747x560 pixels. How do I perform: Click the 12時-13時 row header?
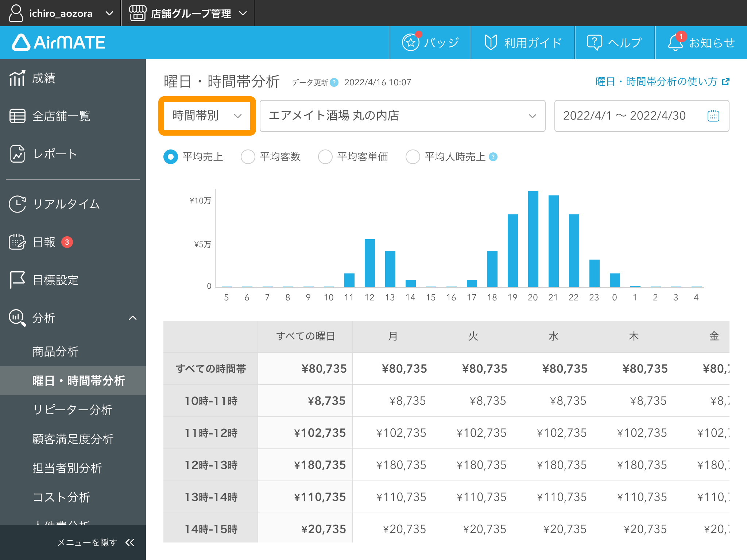coord(211,465)
